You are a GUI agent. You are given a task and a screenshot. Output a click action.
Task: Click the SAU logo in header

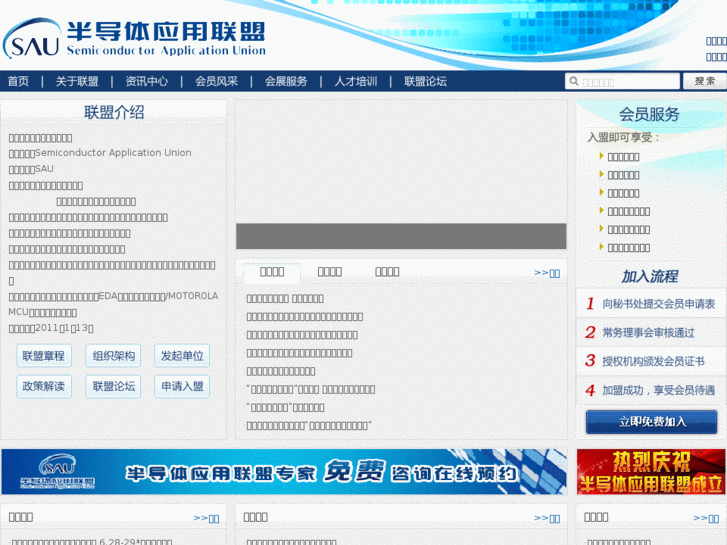[x=134, y=38]
